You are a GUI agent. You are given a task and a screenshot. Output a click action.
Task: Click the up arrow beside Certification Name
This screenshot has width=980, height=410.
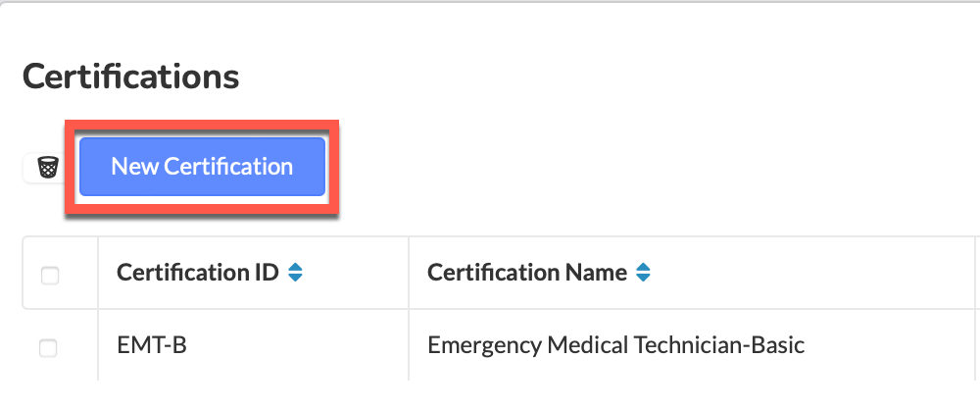[x=643, y=268]
